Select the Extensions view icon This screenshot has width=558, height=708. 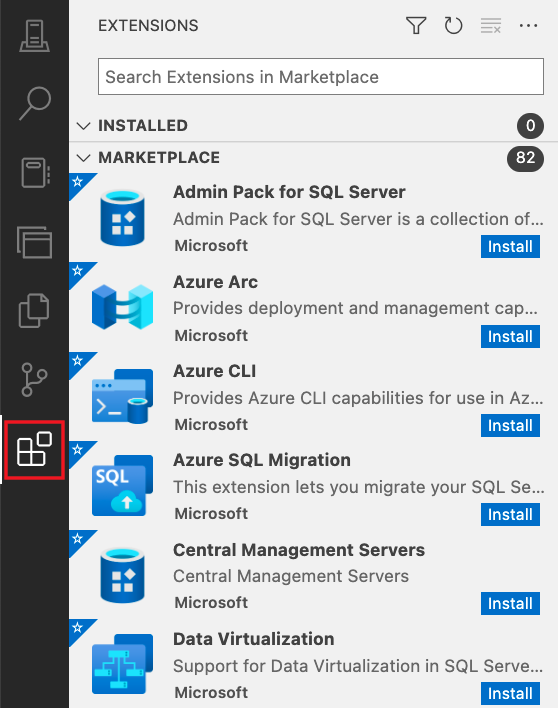[x=34, y=449]
